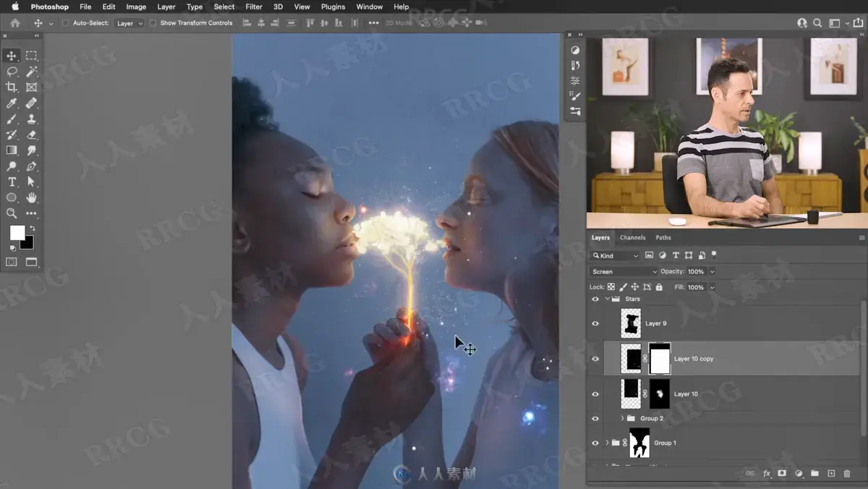Screen dimensions: 868x489
Task: Select the Ellipse shape tool
Action: 12,197
